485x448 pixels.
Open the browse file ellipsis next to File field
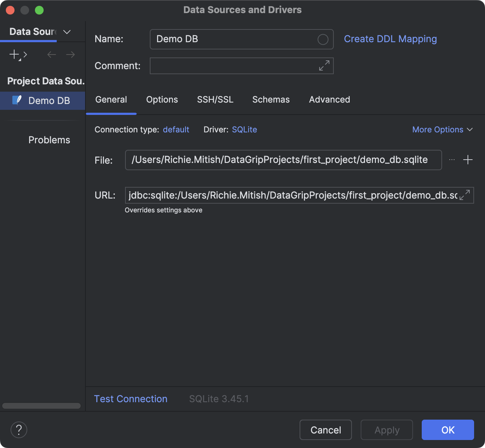[452, 160]
